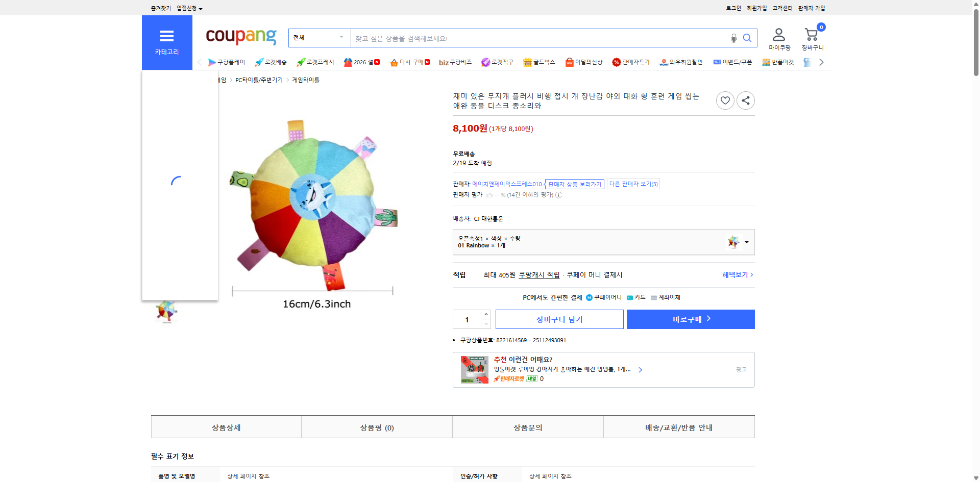The image size is (980, 482).
Task: Switch to the 배송/교환/반품 안내 tab
Action: tap(679, 427)
